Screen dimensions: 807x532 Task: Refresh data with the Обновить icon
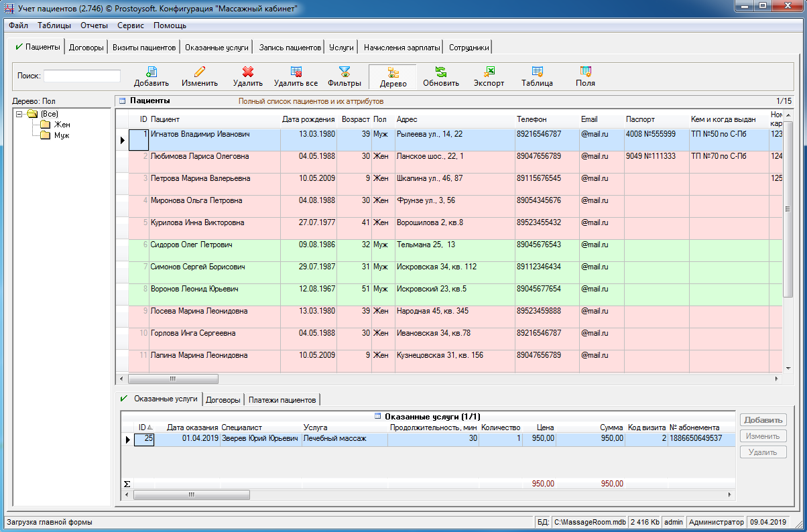[x=440, y=72]
